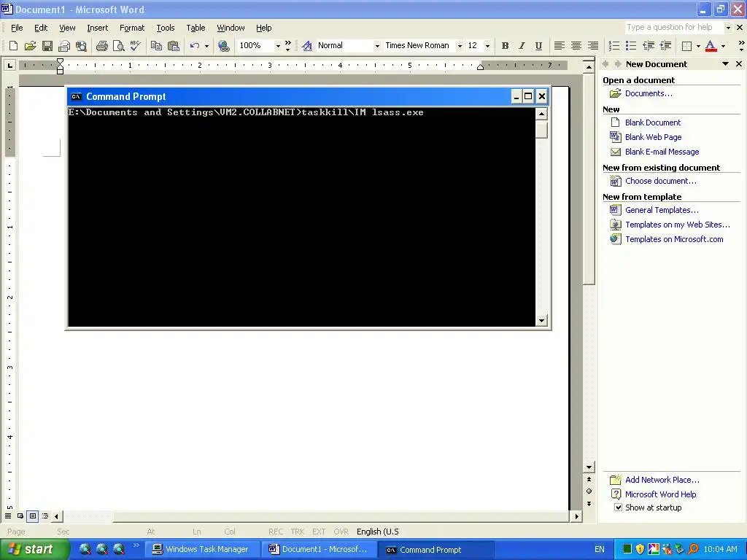Uncheck Show at startup
This screenshot has height=560, width=747.
pyautogui.click(x=618, y=507)
